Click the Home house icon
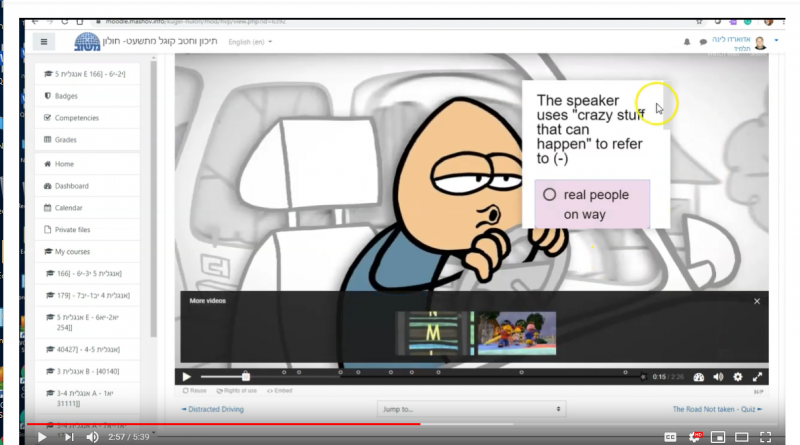Image resolution: width=800 pixels, height=445 pixels. [x=47, y=164]
